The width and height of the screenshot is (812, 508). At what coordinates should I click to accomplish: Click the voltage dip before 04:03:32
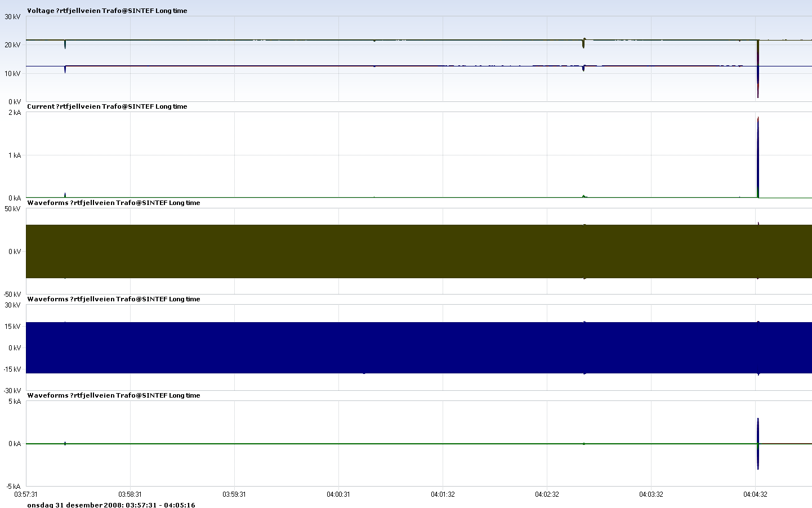click(x=583, y=43)
